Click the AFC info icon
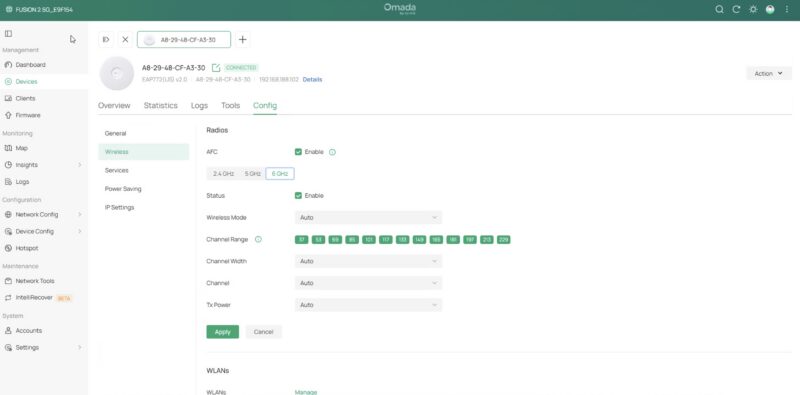This screenshot has width=800, height=395. tap(332, 152)
